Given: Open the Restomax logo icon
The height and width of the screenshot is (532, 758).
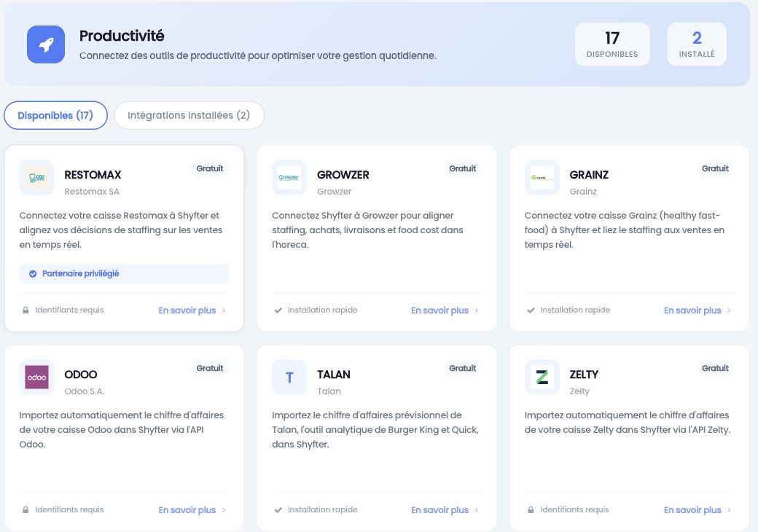Looking at the screenshot, I should 36,178.
